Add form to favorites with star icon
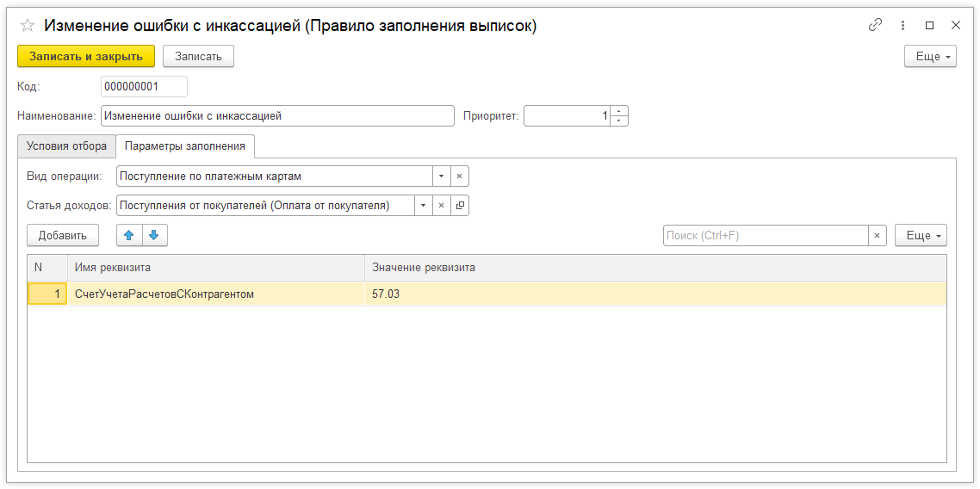 (27, 26)
